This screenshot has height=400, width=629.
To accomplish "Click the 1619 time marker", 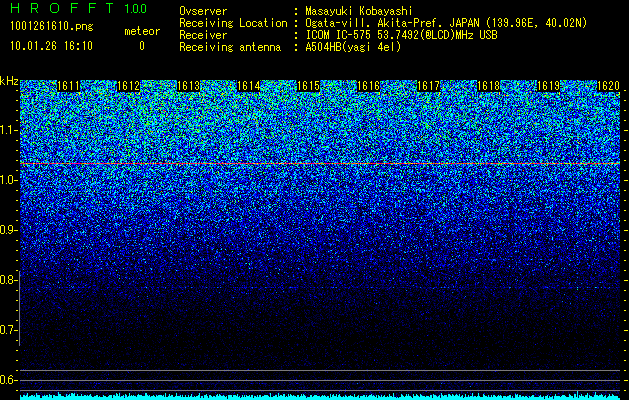I will 548,86.
